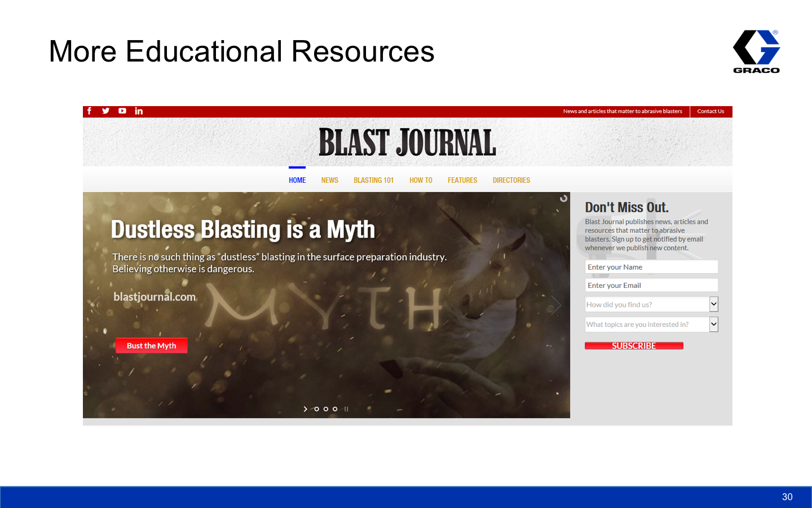Click the blastjournal.com link text
Viewport: 812px width, 508px height.
tap(155, 297)
